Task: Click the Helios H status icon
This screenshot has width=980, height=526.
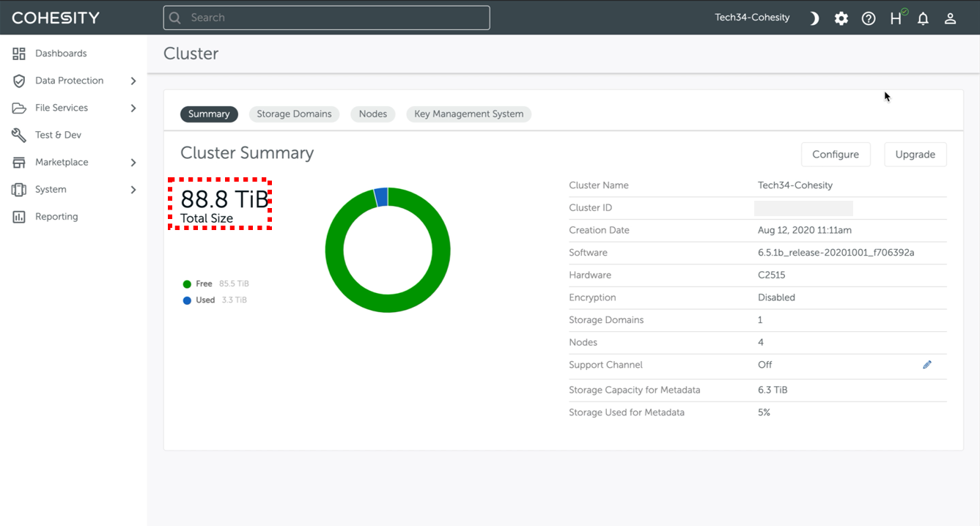Action: [898, 18]
